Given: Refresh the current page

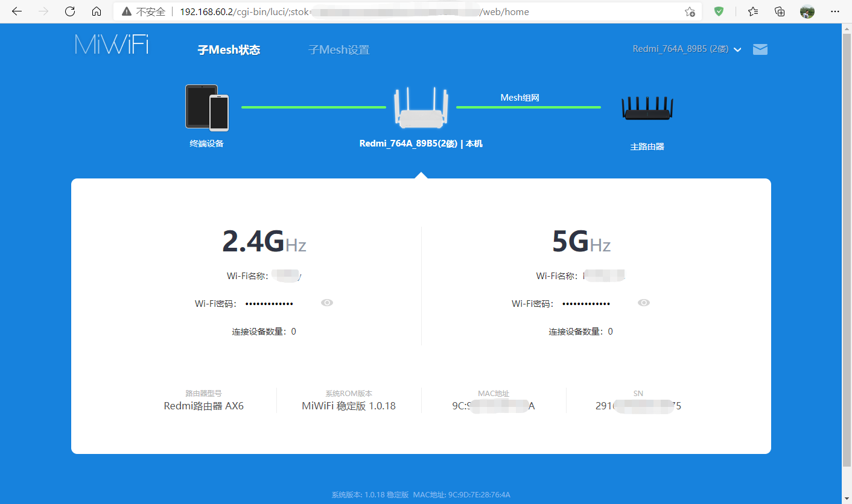Looking at the screenshot, I should coord(69,11).
